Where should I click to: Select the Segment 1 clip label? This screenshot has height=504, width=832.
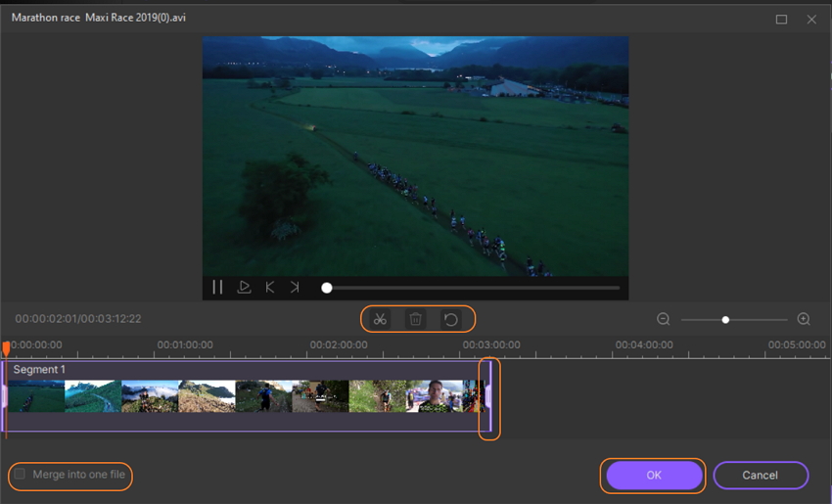(39, 370)
